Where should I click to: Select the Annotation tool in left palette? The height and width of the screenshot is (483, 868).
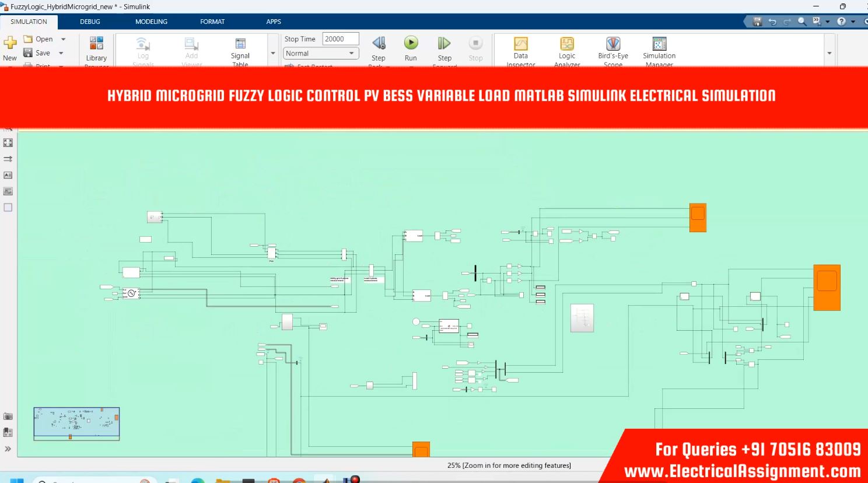8,175
